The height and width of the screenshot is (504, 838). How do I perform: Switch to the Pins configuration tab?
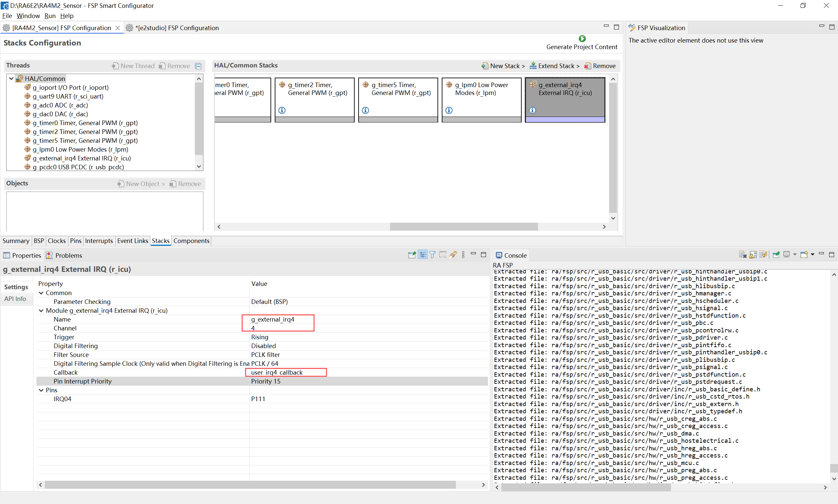point(75,241)
